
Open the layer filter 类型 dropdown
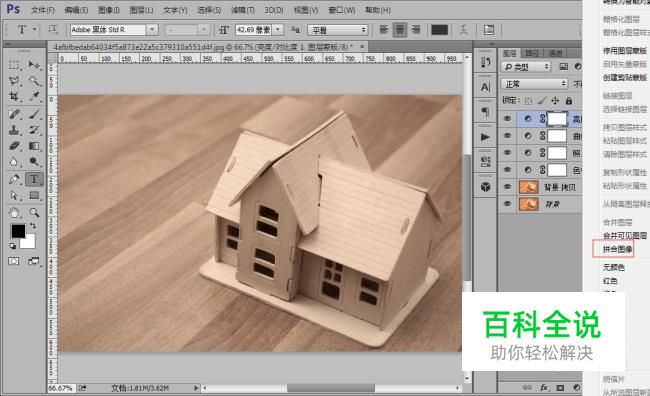526,67
